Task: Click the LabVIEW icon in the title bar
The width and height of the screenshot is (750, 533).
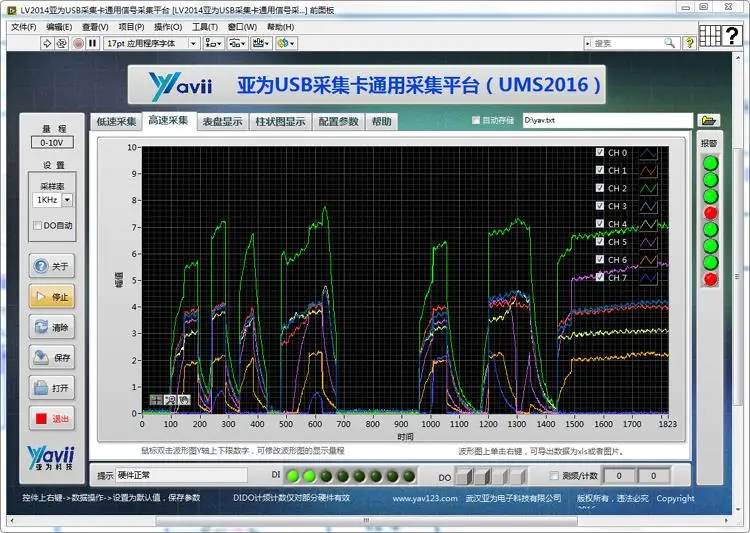Action: tap(12, 10)
